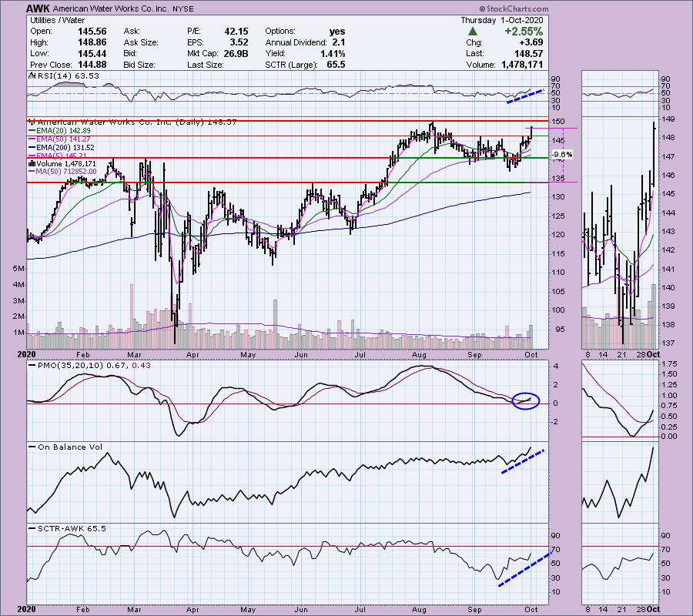Click the SCTR (Large) value 65.5
Image resolution: width=693 pixels, height=616 pixels.
pos(336,65)
